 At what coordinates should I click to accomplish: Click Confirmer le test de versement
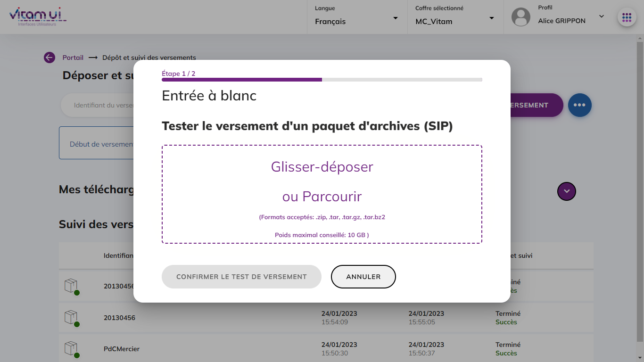[241, 277]
